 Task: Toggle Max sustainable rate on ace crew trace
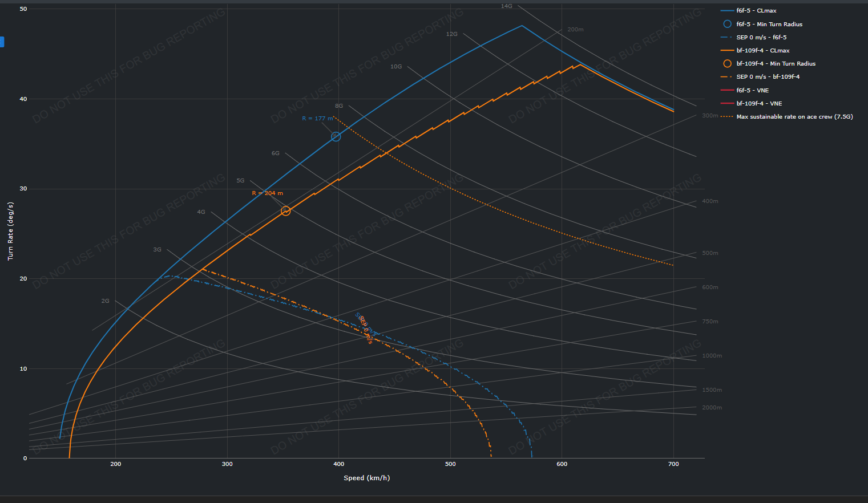[787, 116]
